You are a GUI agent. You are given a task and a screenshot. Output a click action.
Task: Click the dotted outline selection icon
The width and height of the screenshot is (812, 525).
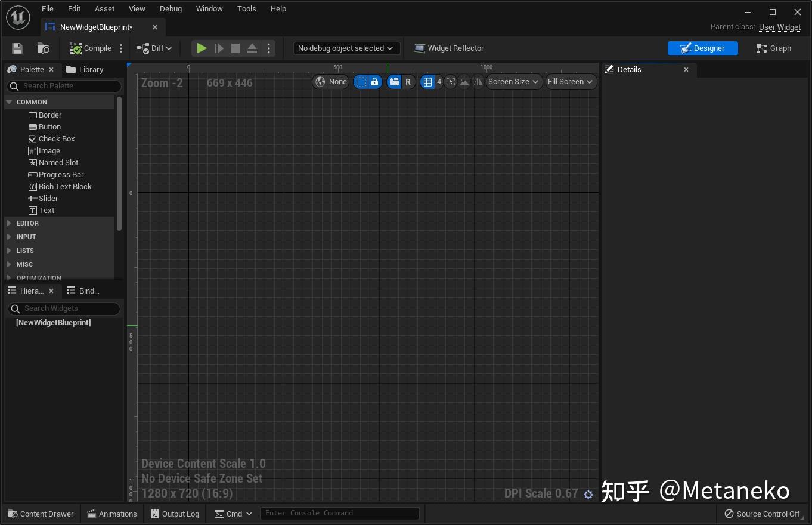361,82
